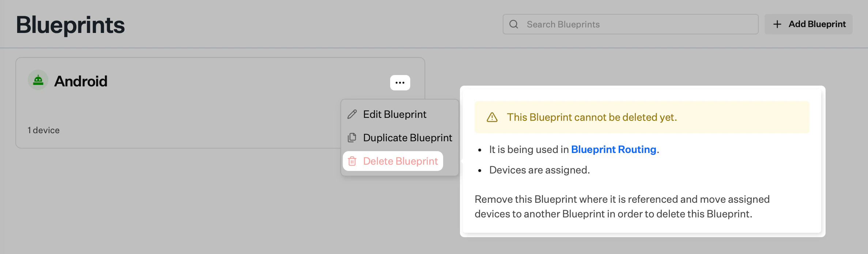Choose Duplicate Blueprint from the menu
This screenshot has width=868, height=254.
pyautogui.click(x=400, y=138)
